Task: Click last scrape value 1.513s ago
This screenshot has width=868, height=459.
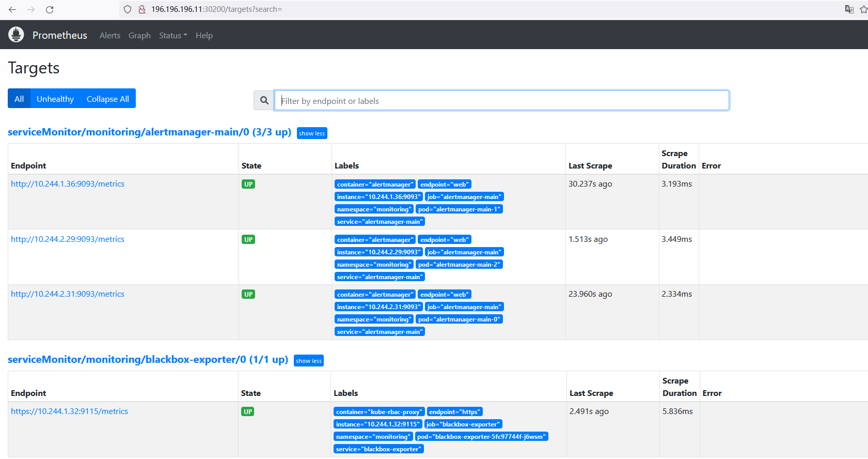Action: coord(588,239)
